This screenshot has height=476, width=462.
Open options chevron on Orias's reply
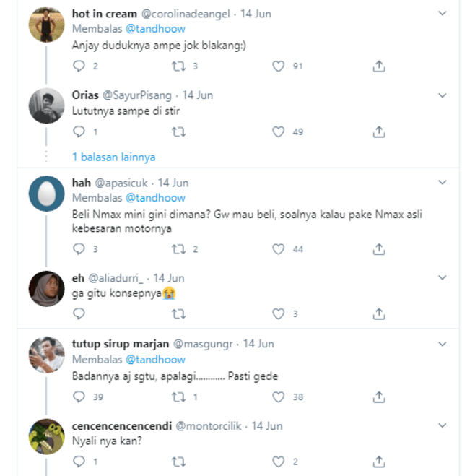click(x=443, y=95)
